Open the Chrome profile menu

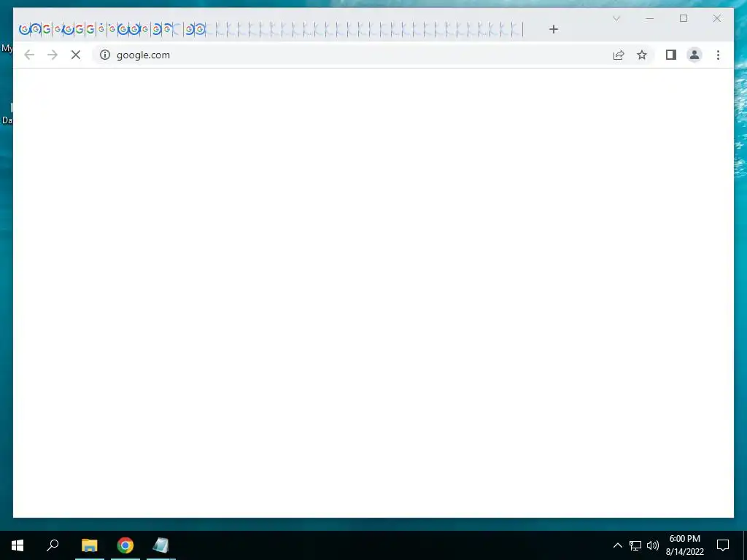pyautogui.click(x=694, y=55)
